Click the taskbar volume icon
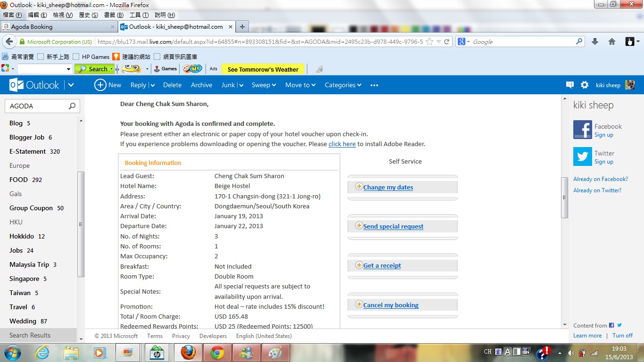 571,353
